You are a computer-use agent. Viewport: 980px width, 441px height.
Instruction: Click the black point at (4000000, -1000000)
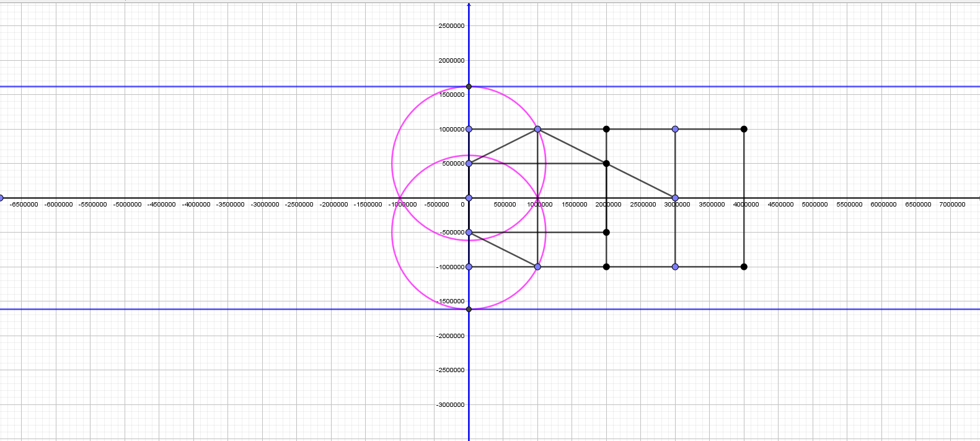pos(744,267)
